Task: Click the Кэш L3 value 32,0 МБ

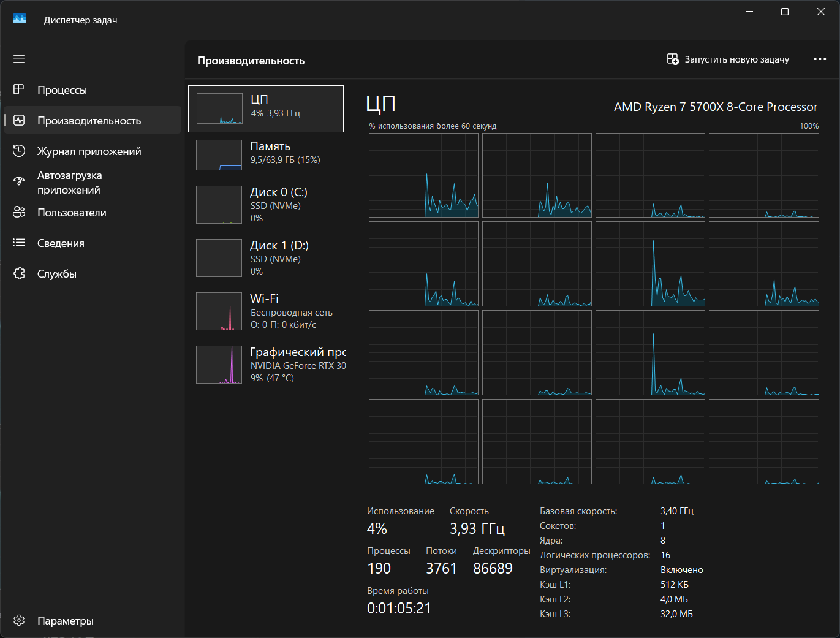Action: pos(676,614)
